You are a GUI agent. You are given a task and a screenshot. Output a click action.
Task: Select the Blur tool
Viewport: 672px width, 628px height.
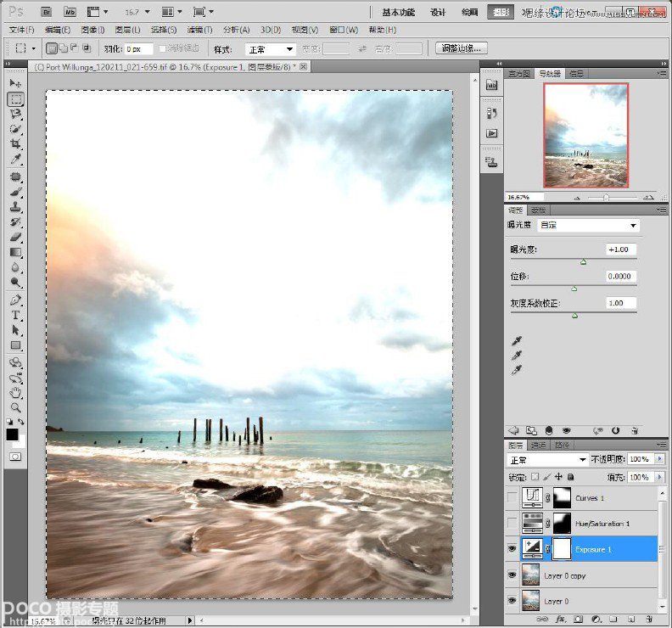[x=15, y=267]
